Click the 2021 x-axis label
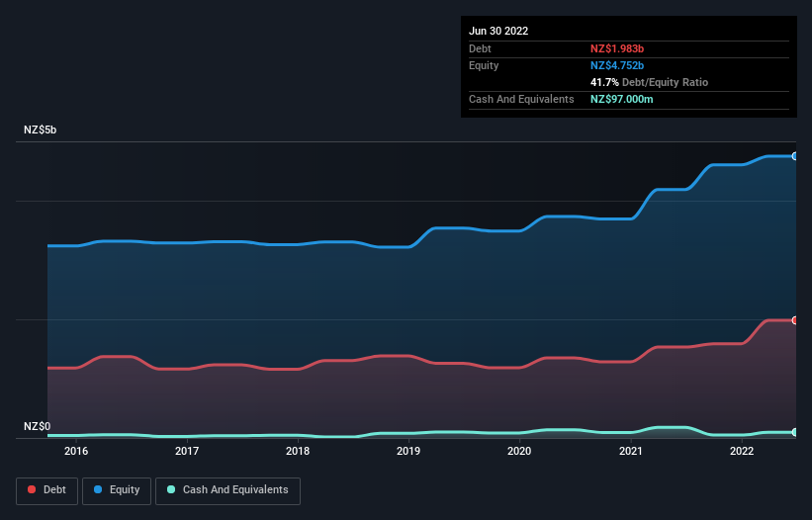 631,451
